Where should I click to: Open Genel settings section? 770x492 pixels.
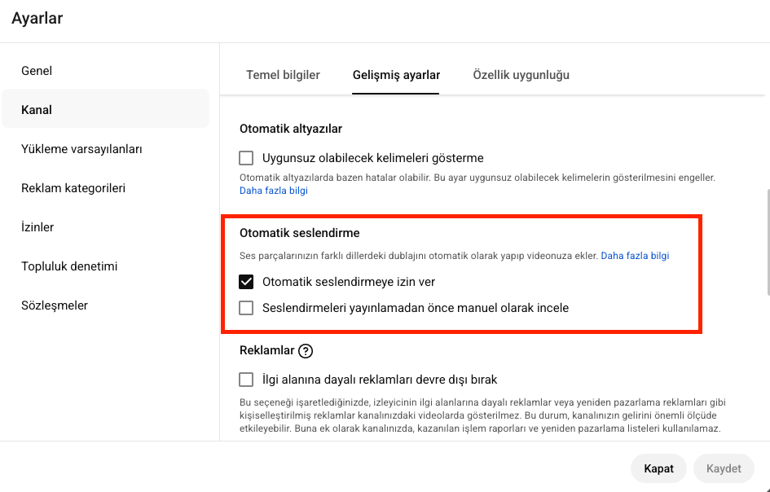(37, 71)
